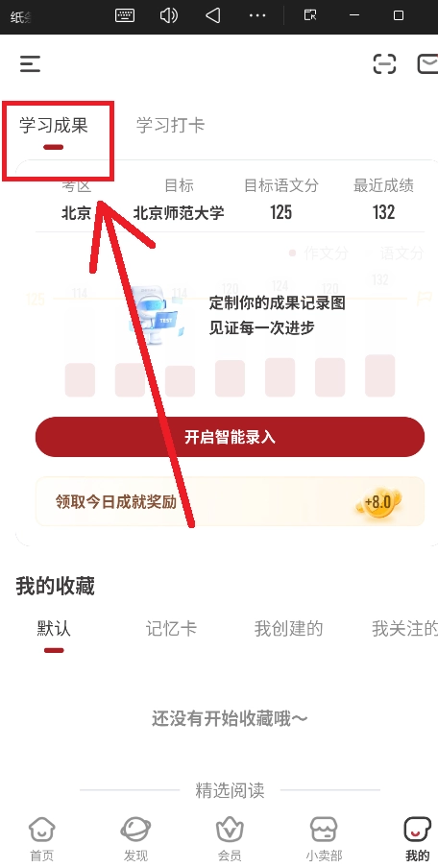Claim 领取今日成就奖励 reward banner
The width and height of the screenshot is (438, 868).
[x=230, y=501]
